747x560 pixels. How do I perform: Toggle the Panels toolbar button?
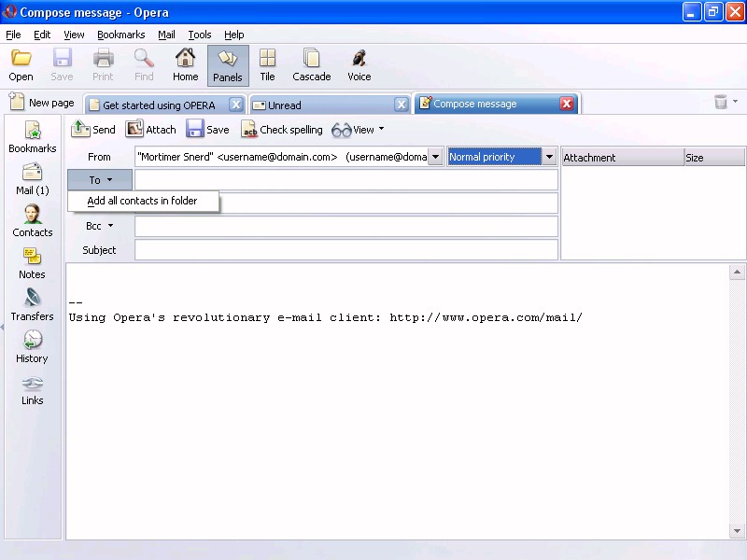(228, 65)
